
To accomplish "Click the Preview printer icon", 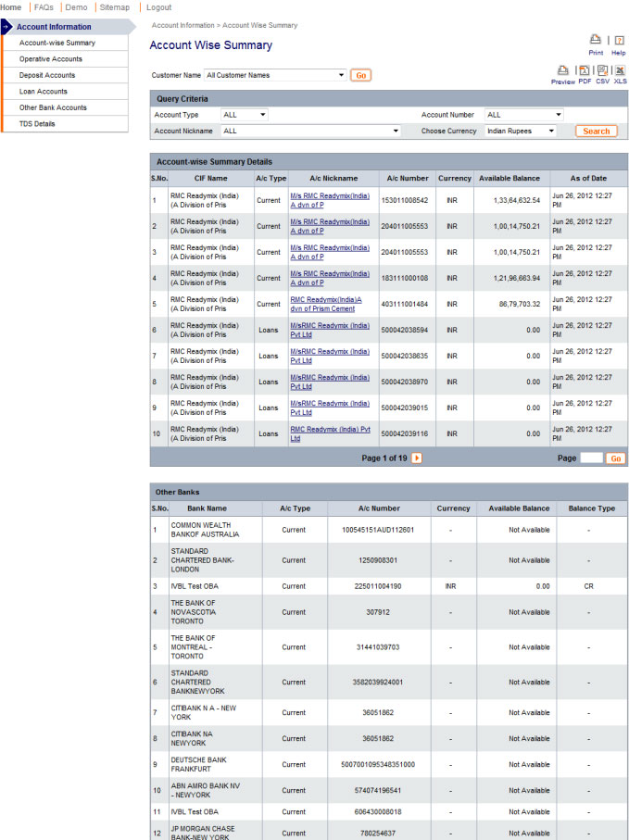I will click(x=562, y=70).
